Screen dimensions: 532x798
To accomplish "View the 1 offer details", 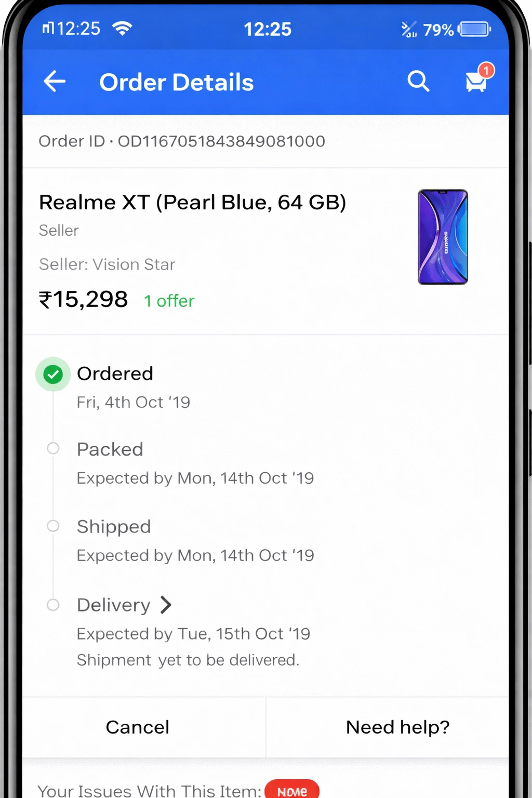I will [169, 301].
